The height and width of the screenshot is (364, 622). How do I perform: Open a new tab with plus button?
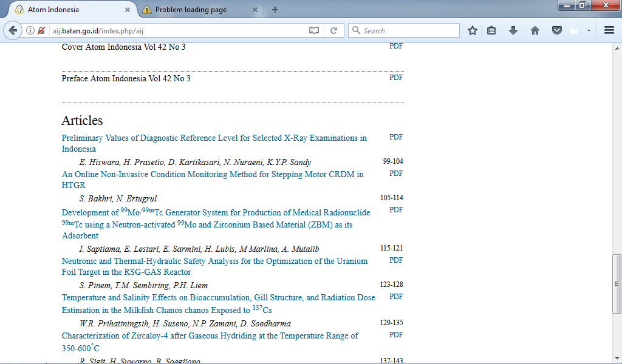(x=275, y=10)
